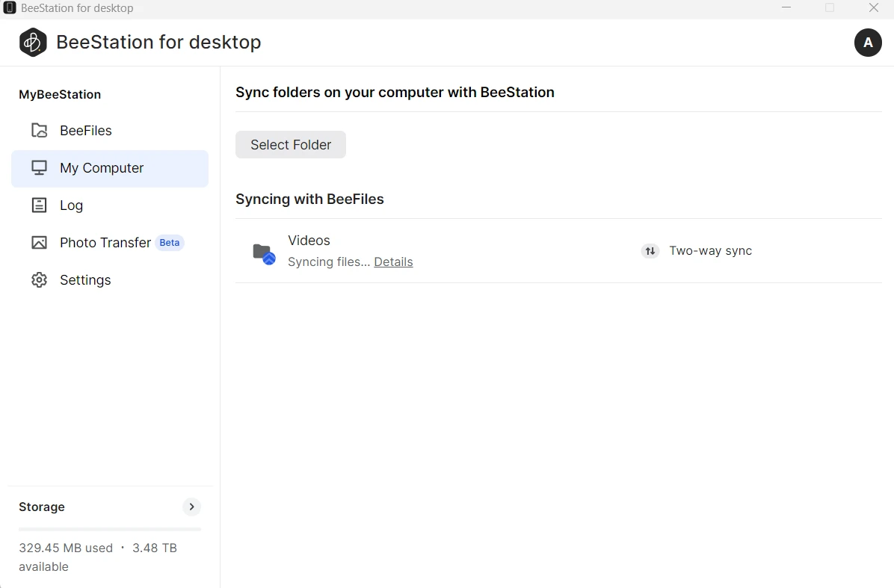The height and width of the screenshot is (588, 894).
Task: Open the user account avatar "A"
Action: point(868,43)
